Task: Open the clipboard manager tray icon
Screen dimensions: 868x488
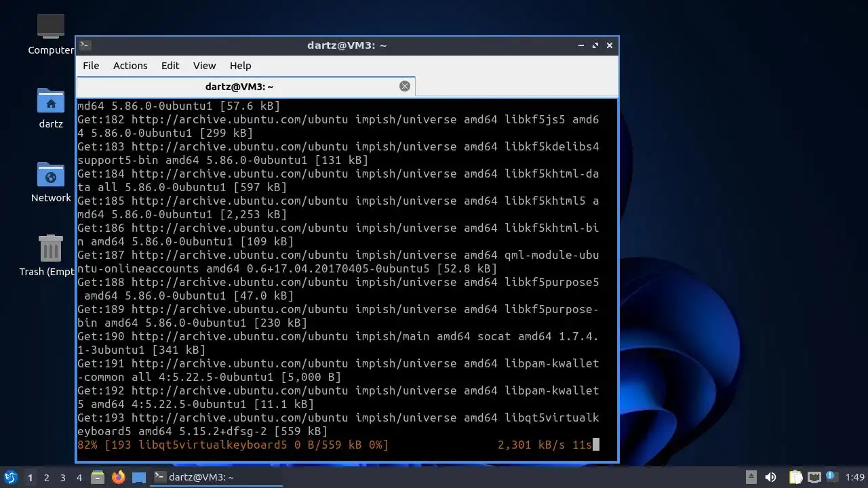Action: point(795,477)
